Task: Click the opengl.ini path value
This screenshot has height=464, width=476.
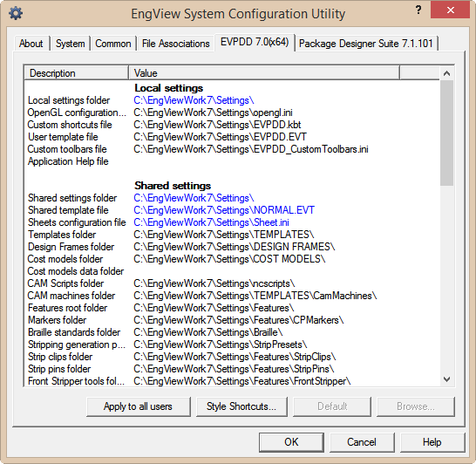Action: click(213, 113)
